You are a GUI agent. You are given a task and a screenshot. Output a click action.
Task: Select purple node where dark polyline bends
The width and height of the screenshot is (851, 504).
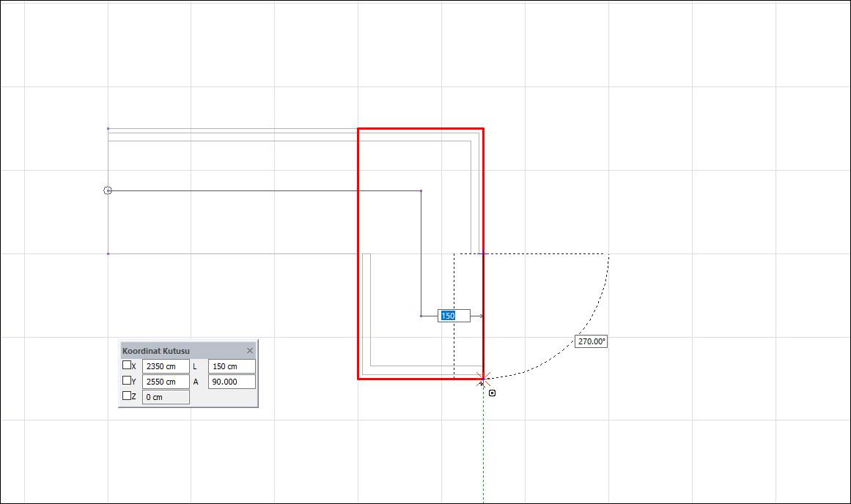(x=421, y=191)
